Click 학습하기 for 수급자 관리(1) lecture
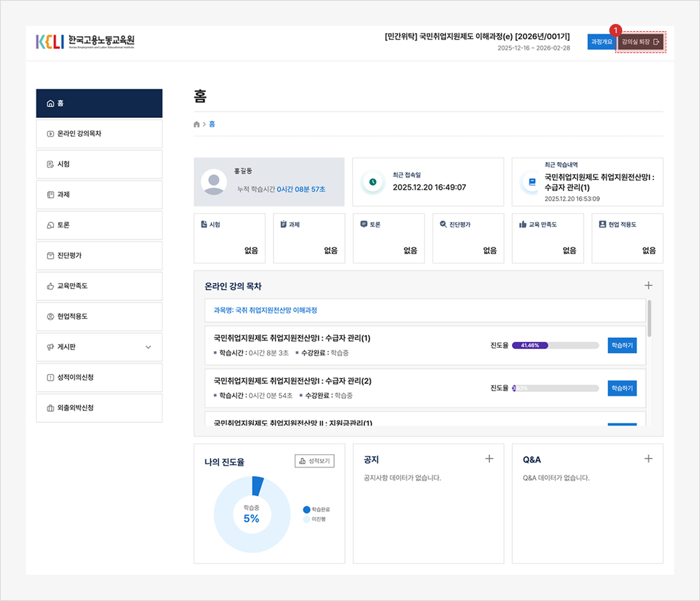The width and height of the screenshot is (700, 601). [x=622, y=345]
